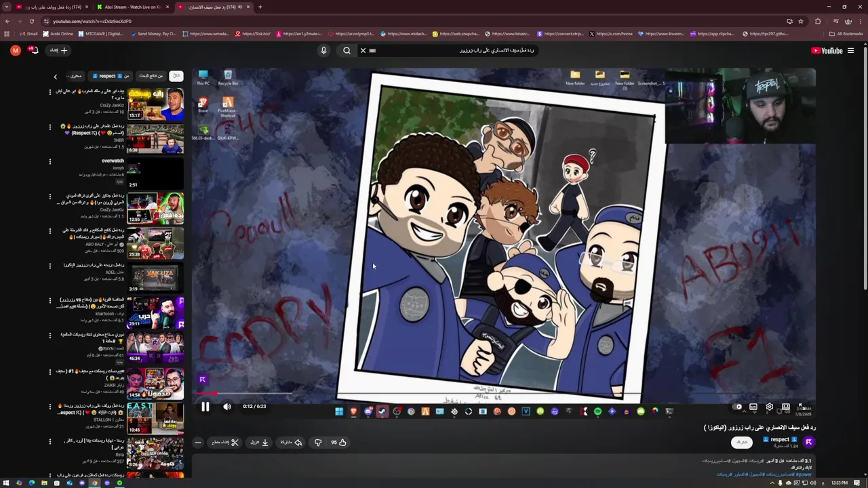Open the 10:45 STALLON video thumbnail
868x488 pixels.
pos(155,418)
